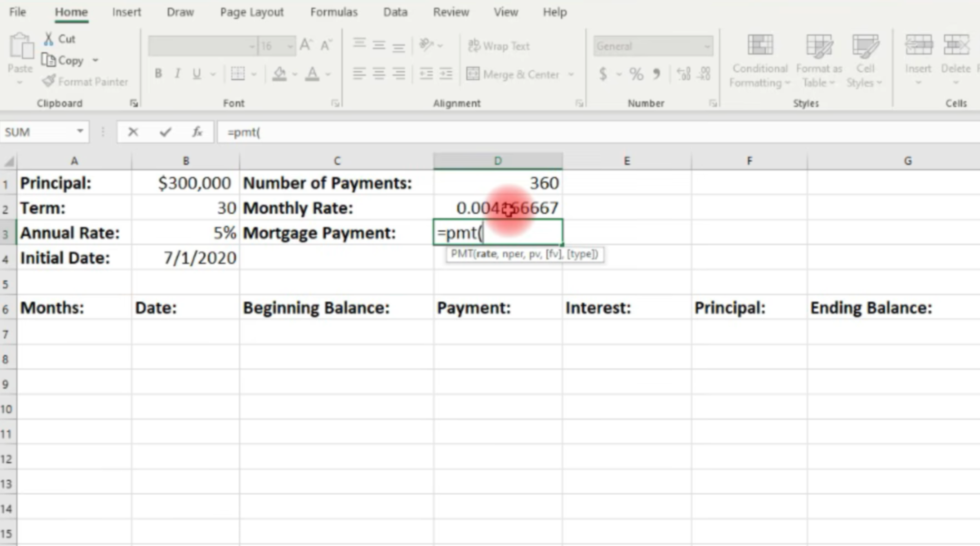Decrease the cell indent

click(426, 73)
